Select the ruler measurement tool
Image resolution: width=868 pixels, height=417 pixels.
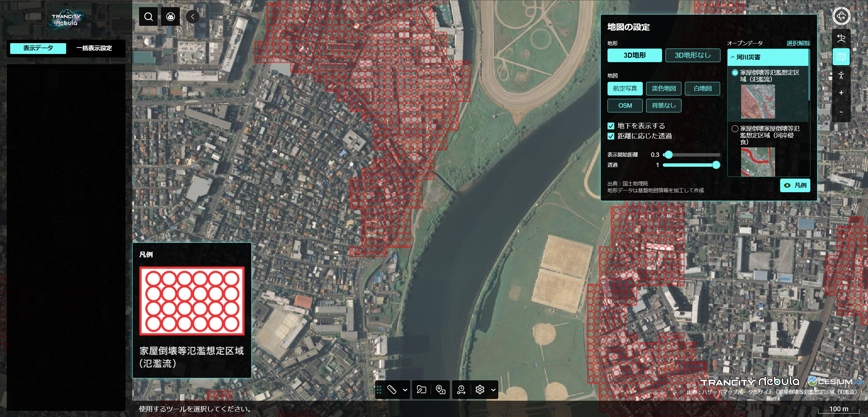392,389
